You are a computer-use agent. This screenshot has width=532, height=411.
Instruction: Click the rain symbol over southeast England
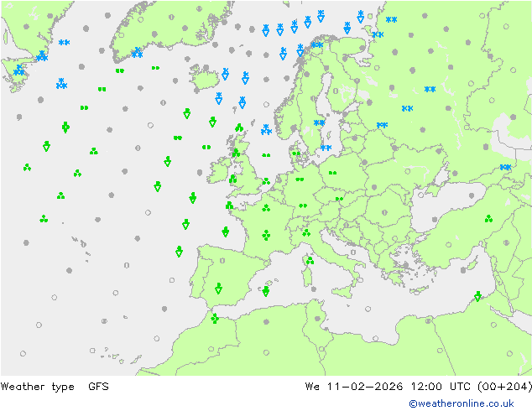(x=266, y=181)
